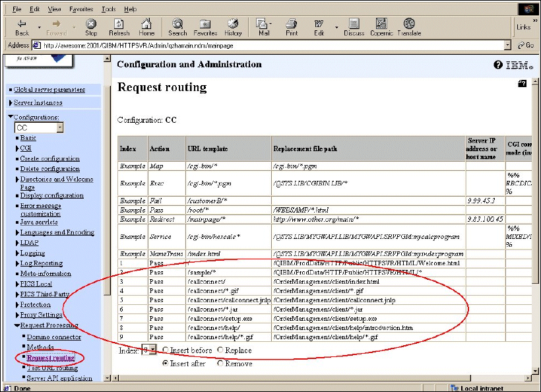Refresh the current page
Screen dimensions: 541x392
[x=119, y=27]
